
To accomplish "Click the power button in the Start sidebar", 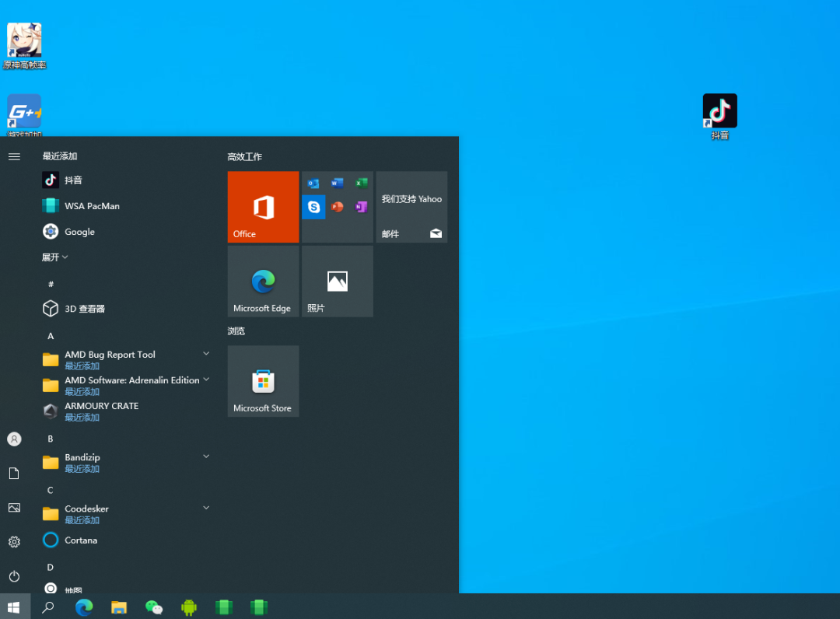I will [14, 576].
